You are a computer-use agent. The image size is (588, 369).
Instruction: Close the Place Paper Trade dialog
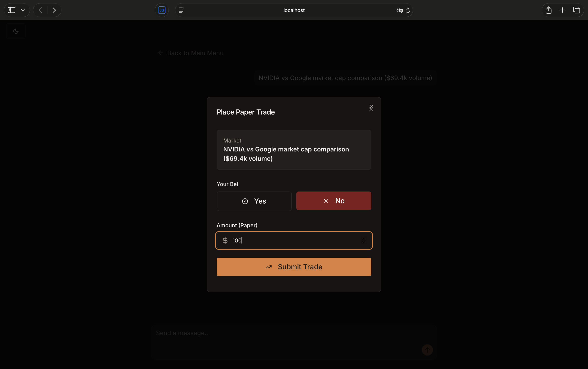pyautogui.click(x=371, y=108)
